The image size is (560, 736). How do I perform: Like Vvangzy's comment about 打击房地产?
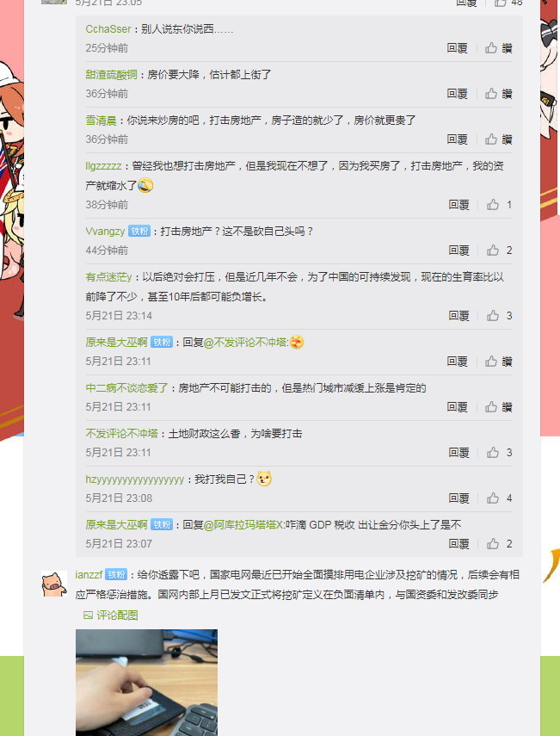(492, 250)
